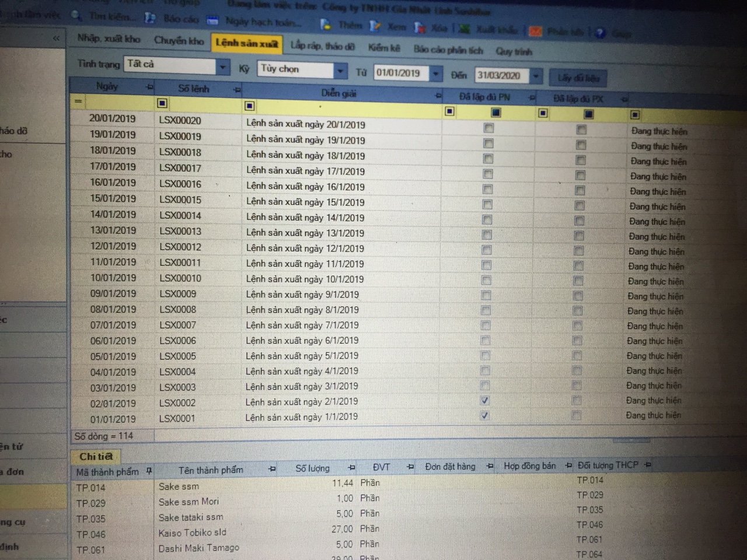Viewport: 747px width, 560px height.
Task: Click the 'Kaiso Tobiko sld' product name
Action: point(192,533)
